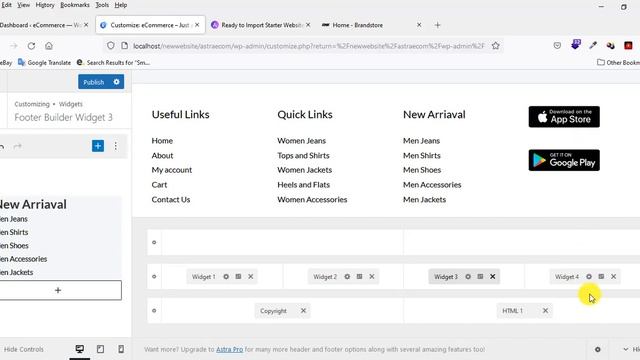Open settings for the copyright footer row

pos(154,311)
